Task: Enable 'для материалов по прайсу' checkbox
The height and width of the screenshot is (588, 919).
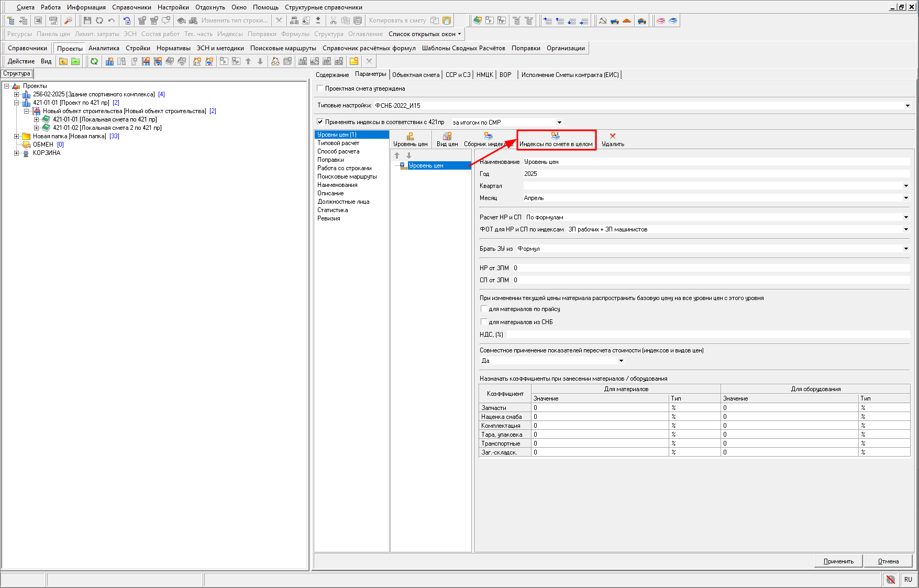Action: [x=484, y=309]
